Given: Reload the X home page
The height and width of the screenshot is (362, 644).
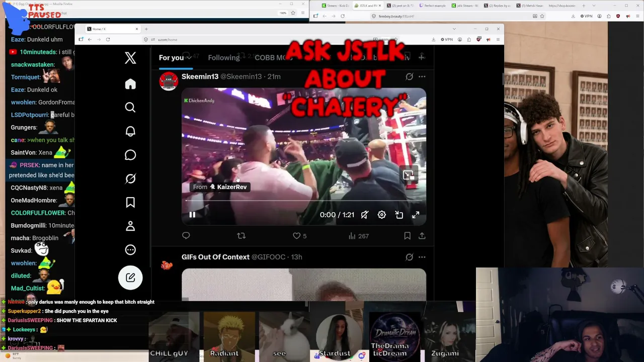Looking at the screenshot, I should point(108,39).
